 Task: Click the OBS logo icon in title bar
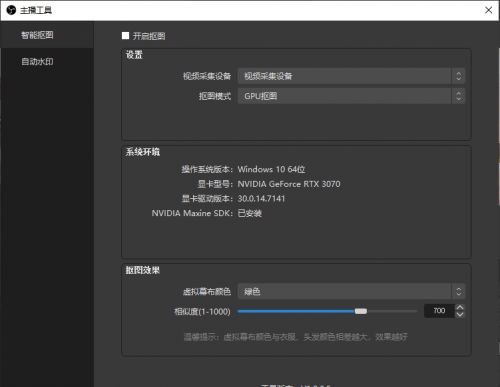(x=11, y=10)
